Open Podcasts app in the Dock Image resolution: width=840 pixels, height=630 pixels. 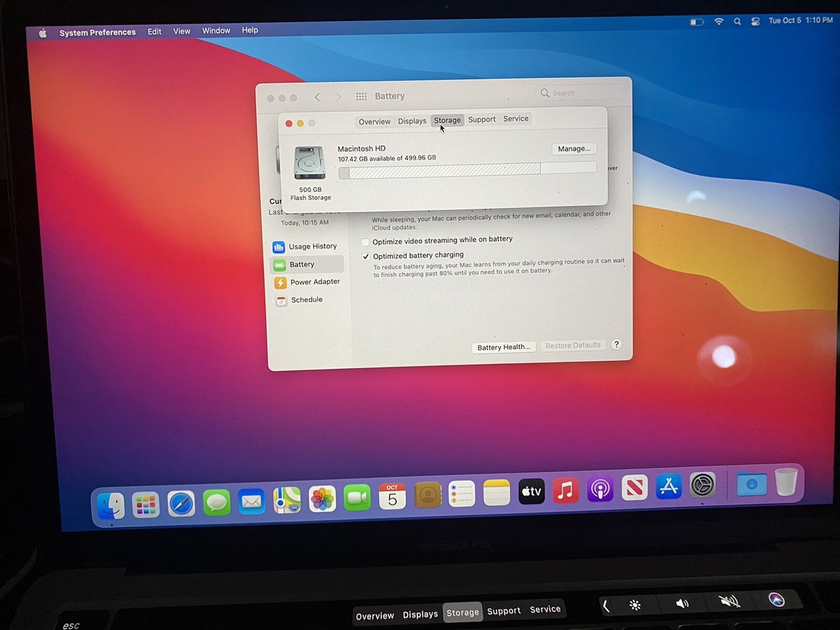[600, 488]
